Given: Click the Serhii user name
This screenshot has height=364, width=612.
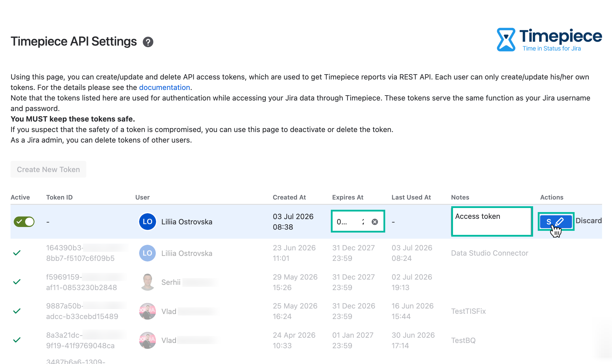Looking at the screenshot, I should [171, 282].
